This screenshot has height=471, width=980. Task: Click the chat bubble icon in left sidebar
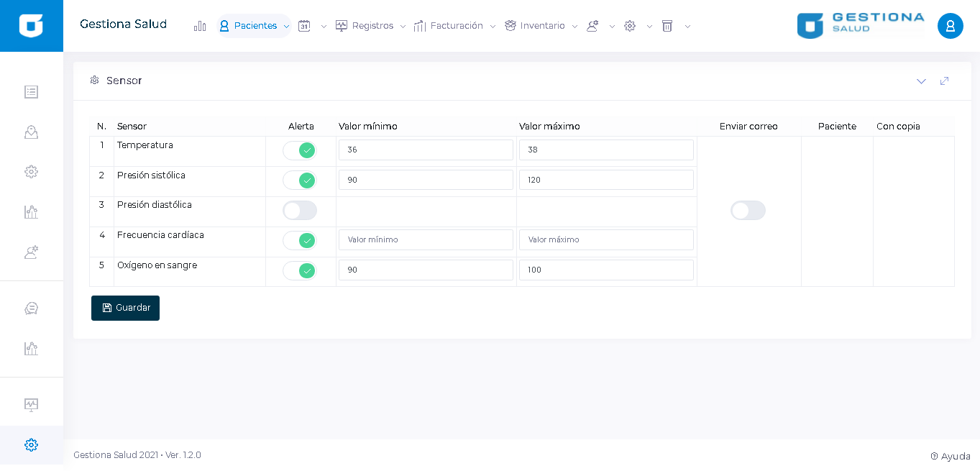point(31,308)
